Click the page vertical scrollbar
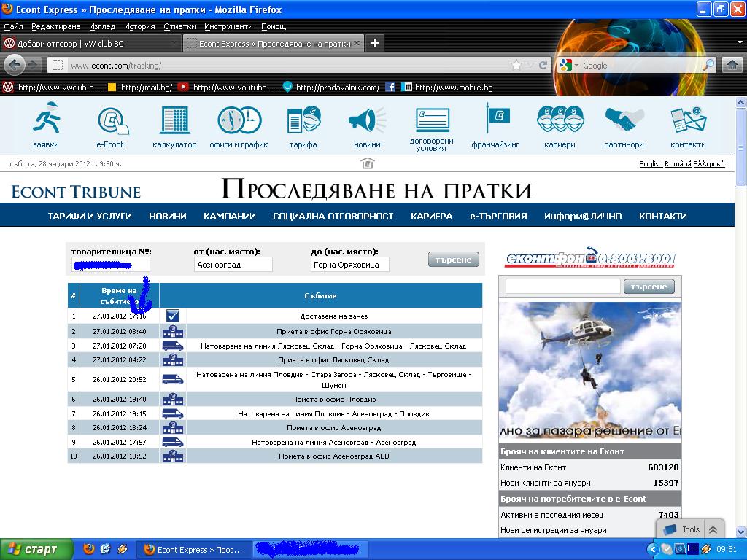 pyautogui.click(x=741, y=292)
